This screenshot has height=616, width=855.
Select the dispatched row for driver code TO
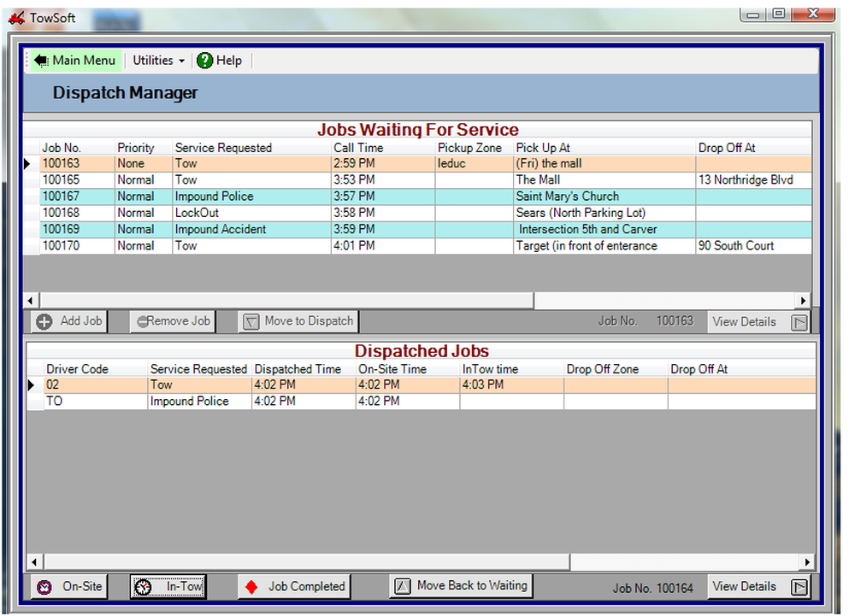pyautogui.click(x=256, y=401)
